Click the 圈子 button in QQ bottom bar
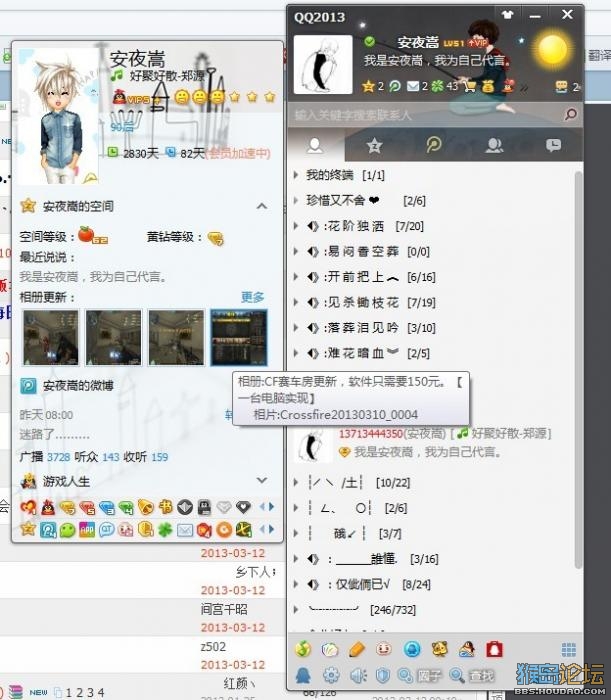The width and height of the screenshot is (611, 700). pyautogui.click(x=419, y=675)
